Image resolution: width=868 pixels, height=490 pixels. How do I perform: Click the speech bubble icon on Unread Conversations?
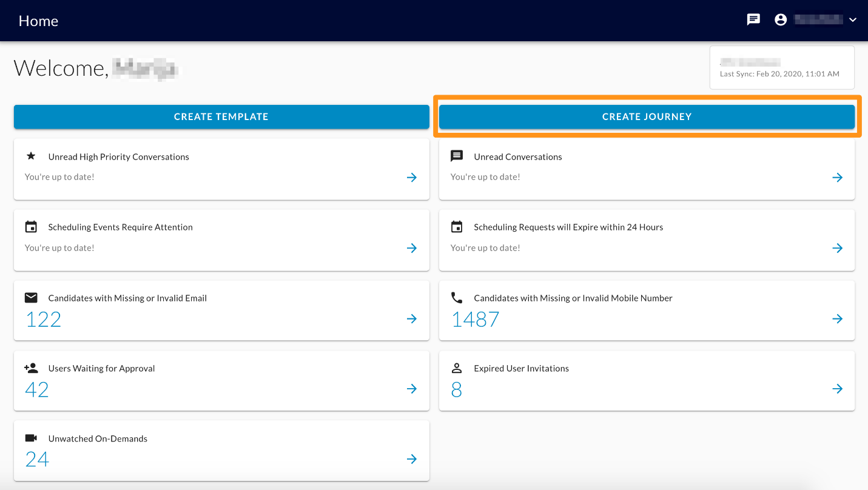457,156
